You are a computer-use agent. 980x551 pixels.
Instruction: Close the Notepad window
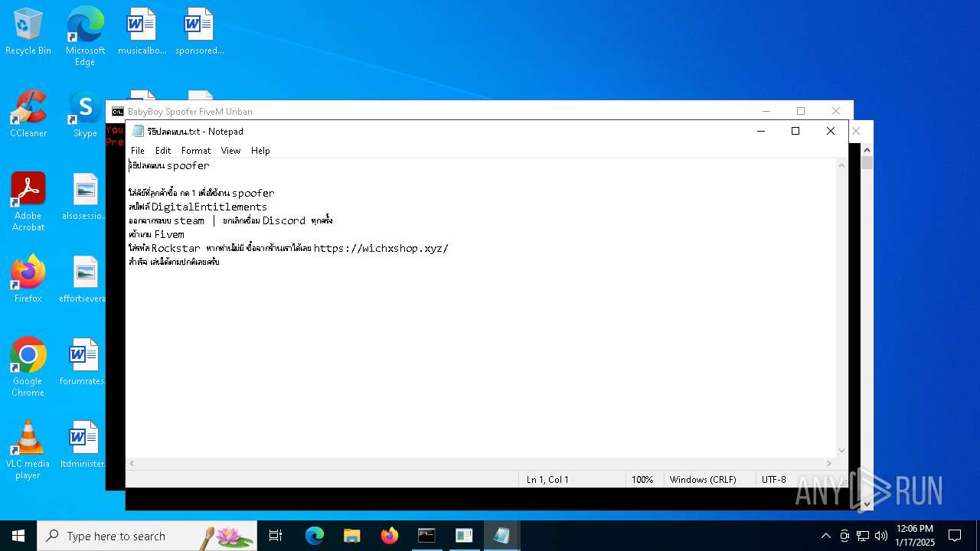pos(831,131)
